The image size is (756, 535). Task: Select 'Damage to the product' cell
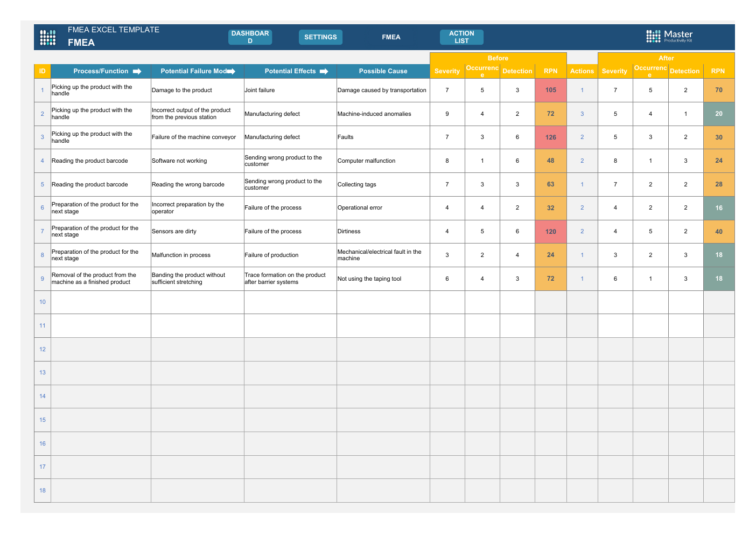(x=198, y=90)
